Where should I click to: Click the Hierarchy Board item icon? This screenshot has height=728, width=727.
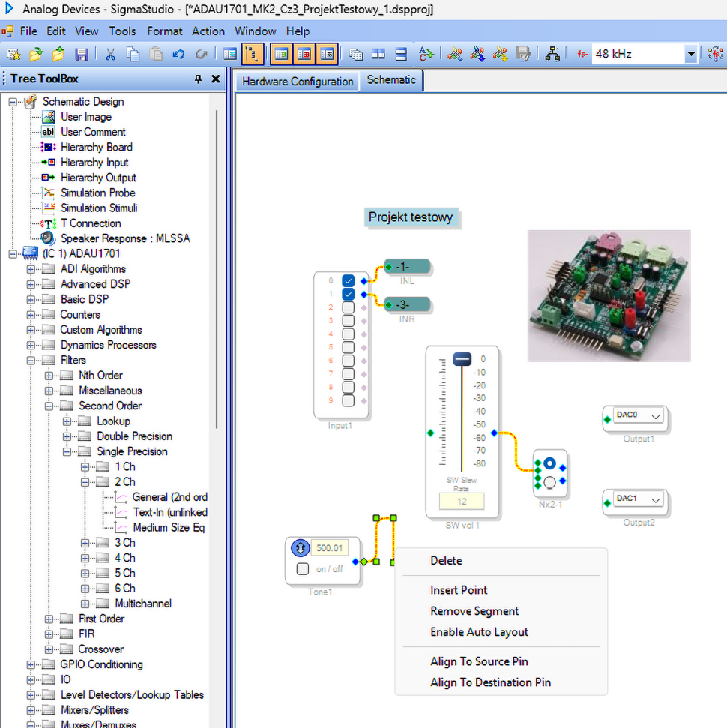tap(48, 148)
